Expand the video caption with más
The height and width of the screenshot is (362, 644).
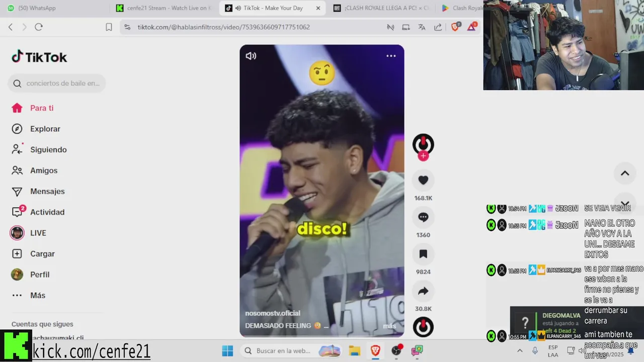coord(389,326)
